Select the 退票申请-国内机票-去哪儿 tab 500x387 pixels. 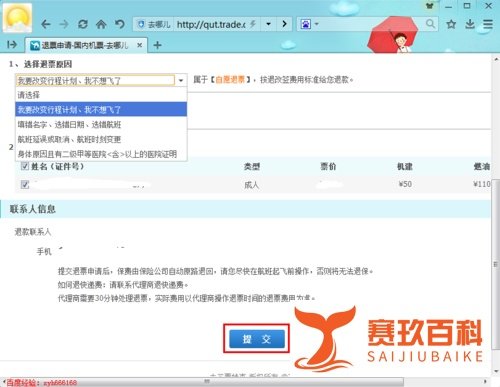click(x=85, y=45)
